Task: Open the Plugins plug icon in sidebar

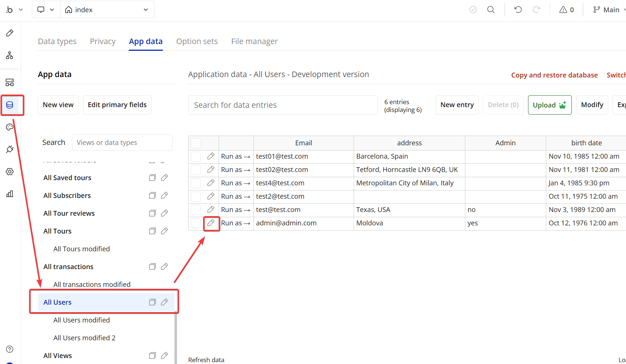Action: (10, 149)
